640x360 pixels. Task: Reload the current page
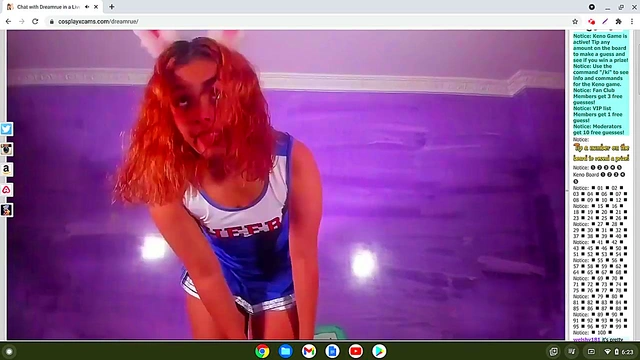pos(35,21)
